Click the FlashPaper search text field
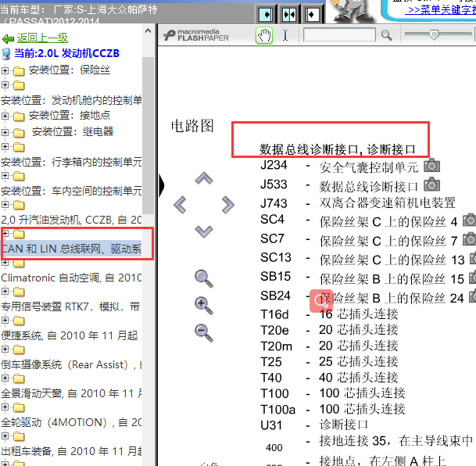The image size is (476, 466). pyautogui.click(x=339, y=35)
